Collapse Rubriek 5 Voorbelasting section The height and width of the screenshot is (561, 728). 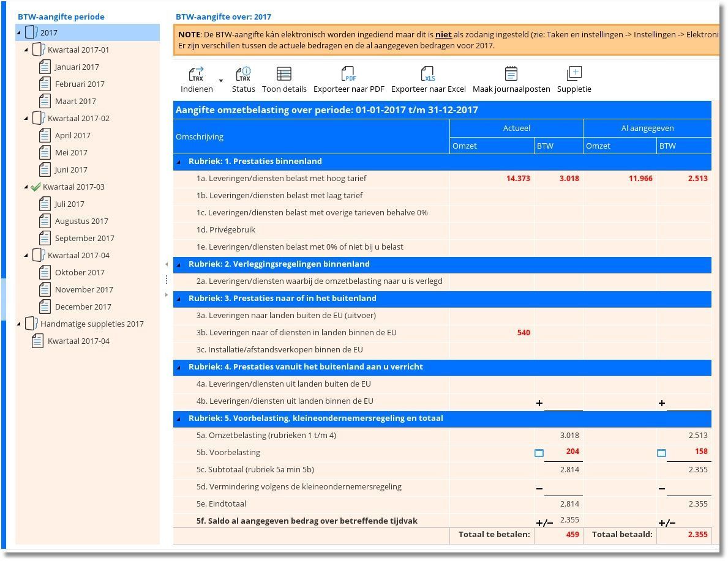179,419
